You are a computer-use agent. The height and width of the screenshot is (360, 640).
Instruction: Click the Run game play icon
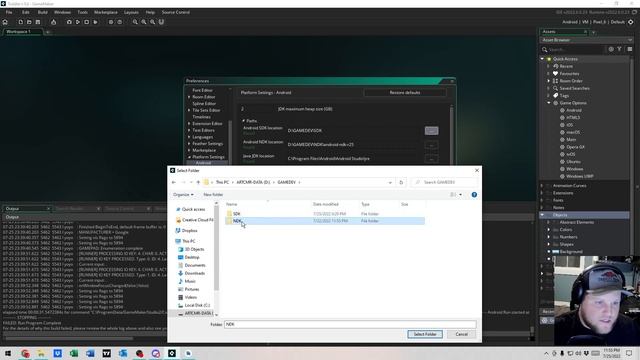[x=78, y=22]
